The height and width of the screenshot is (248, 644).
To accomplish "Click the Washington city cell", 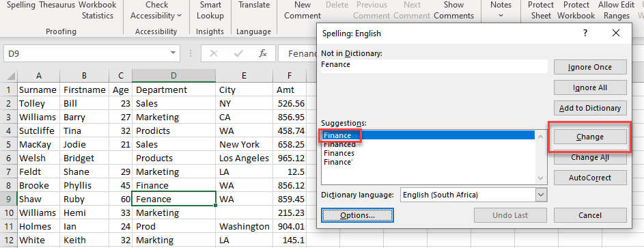I will pyautogui.click(x=244, y=226).
